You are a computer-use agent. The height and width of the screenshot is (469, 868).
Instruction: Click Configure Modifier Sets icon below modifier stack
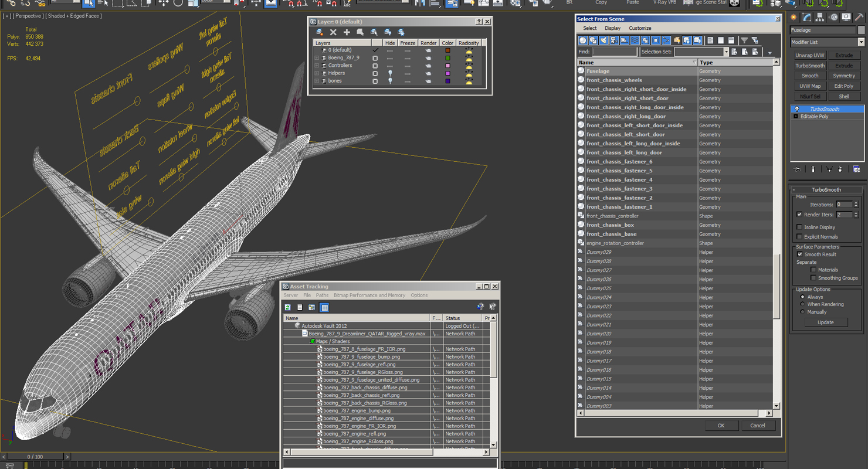coord(856,169)
